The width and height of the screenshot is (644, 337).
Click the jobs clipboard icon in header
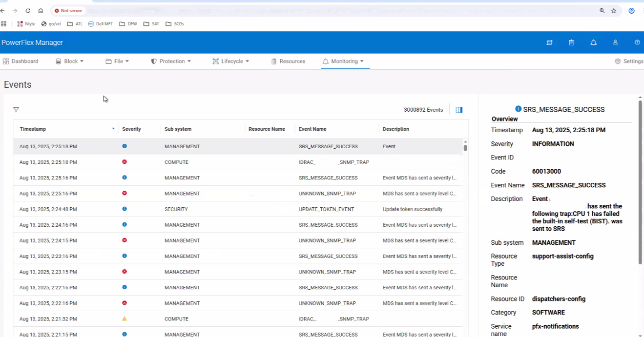click(x=571, y=42)
